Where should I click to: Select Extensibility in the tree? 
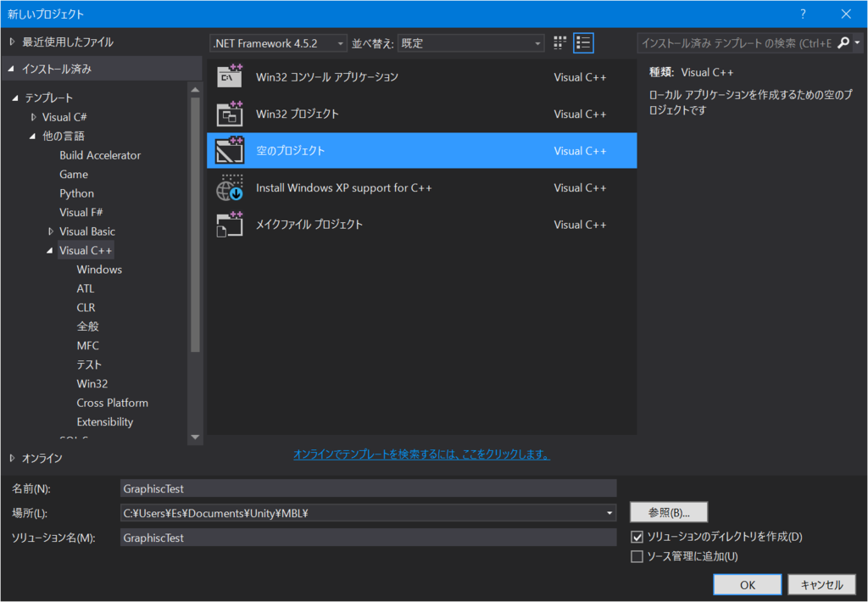pyautogui.click(x=104, y=422)
